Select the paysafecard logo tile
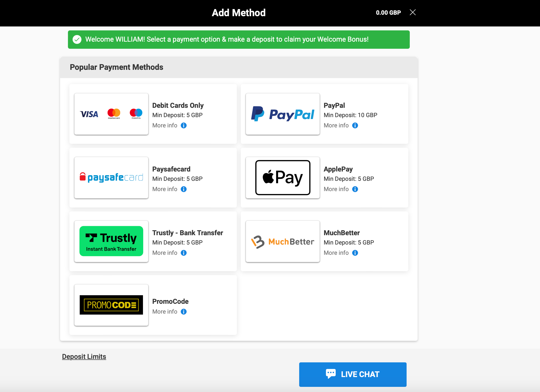This screenshot has height=392, width=540. (x=111, y=178)
